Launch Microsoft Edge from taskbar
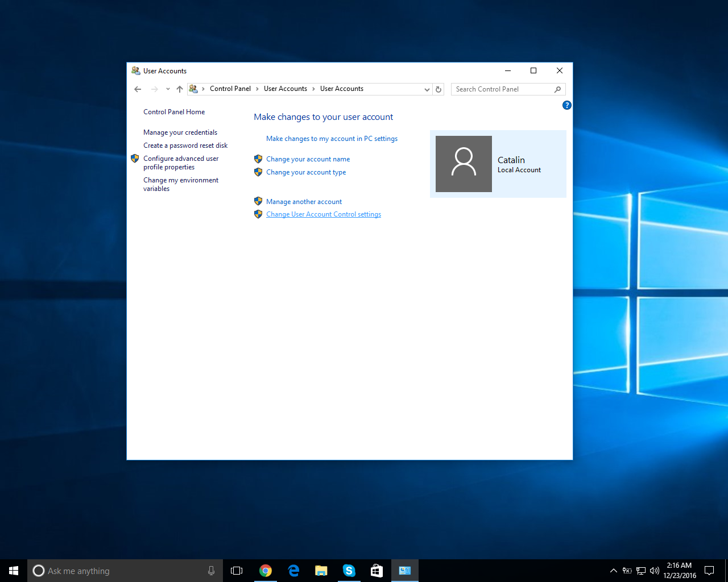Image resolution: width=728 pixels, height=582 pixels. 293,571
